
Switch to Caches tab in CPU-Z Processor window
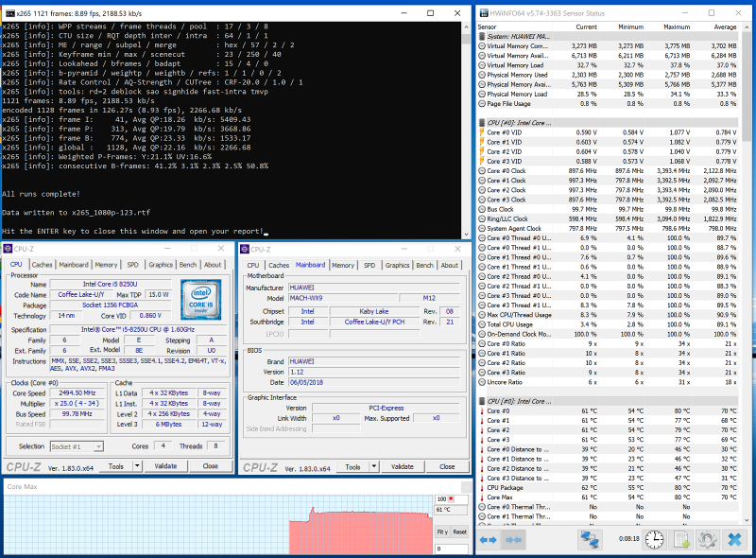pos(42,265)
